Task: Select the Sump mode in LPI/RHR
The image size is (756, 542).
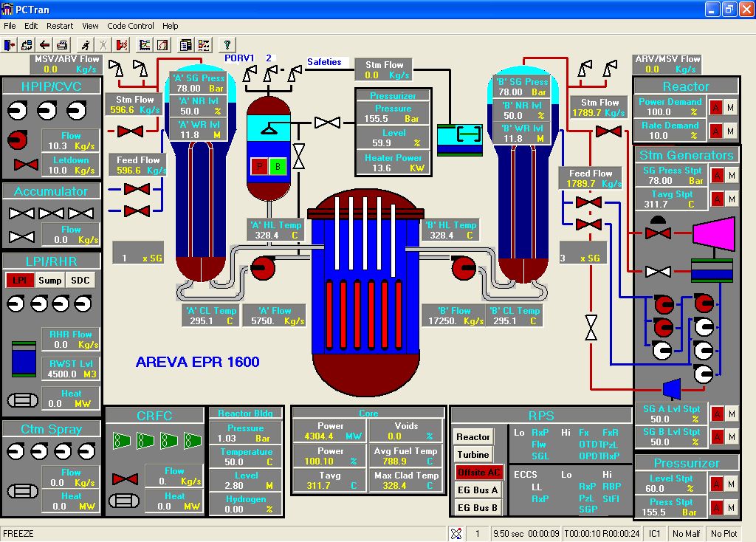Action: tap(49, 280)
